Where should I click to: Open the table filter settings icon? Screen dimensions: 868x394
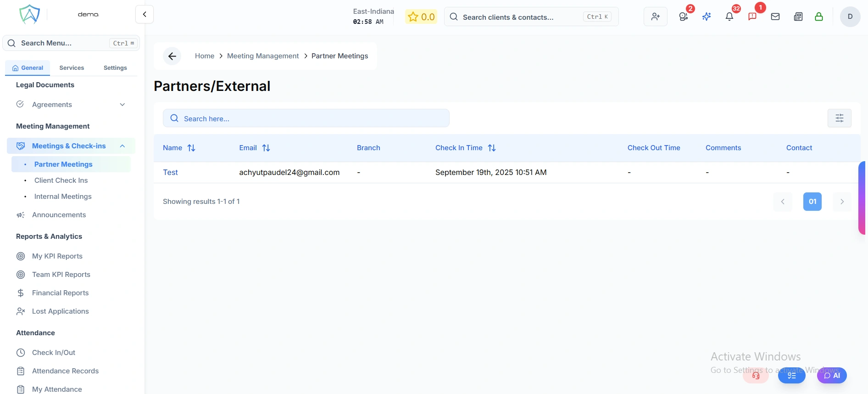click(839, 118)
